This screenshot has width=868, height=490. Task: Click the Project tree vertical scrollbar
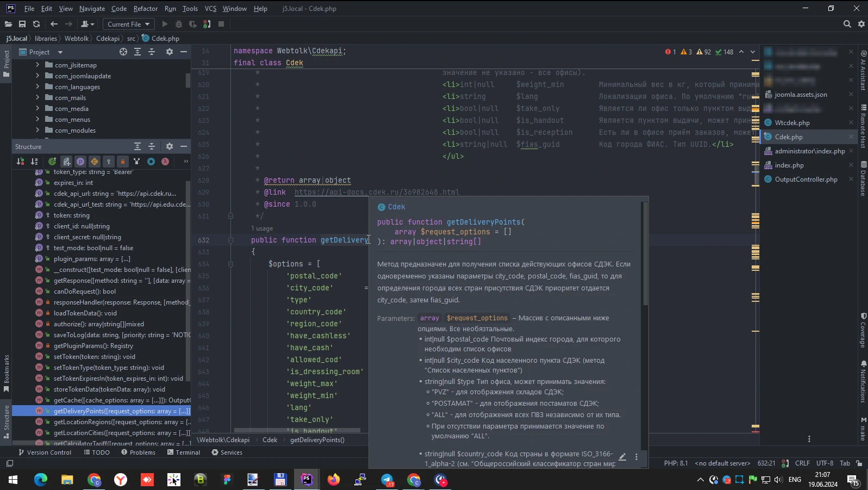pyautogui.click(x=188, y=80)
